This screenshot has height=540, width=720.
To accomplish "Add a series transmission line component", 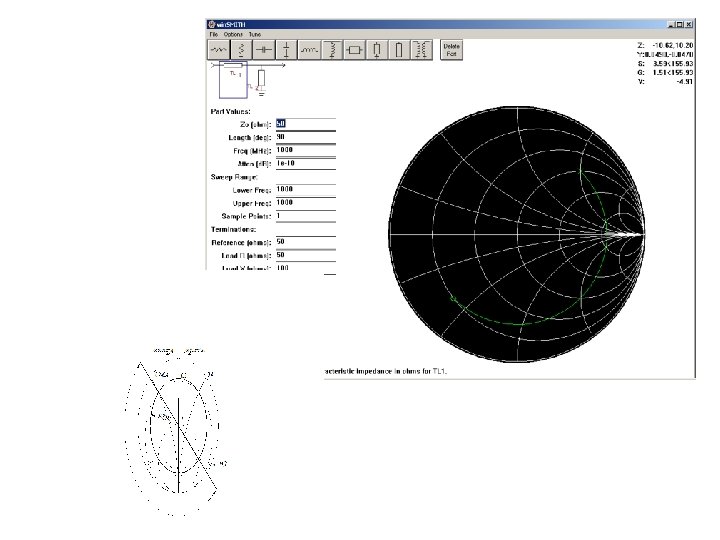I will click(354, 50).
